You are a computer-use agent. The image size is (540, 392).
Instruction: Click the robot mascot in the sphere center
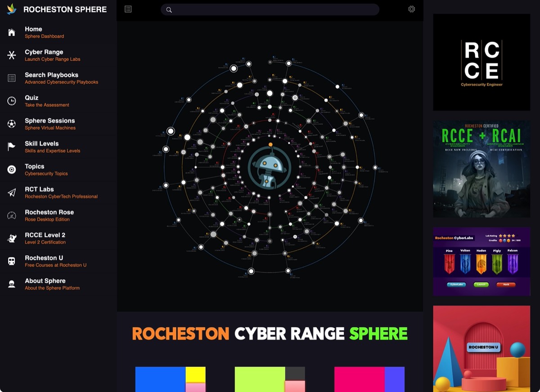click(270, 167)
